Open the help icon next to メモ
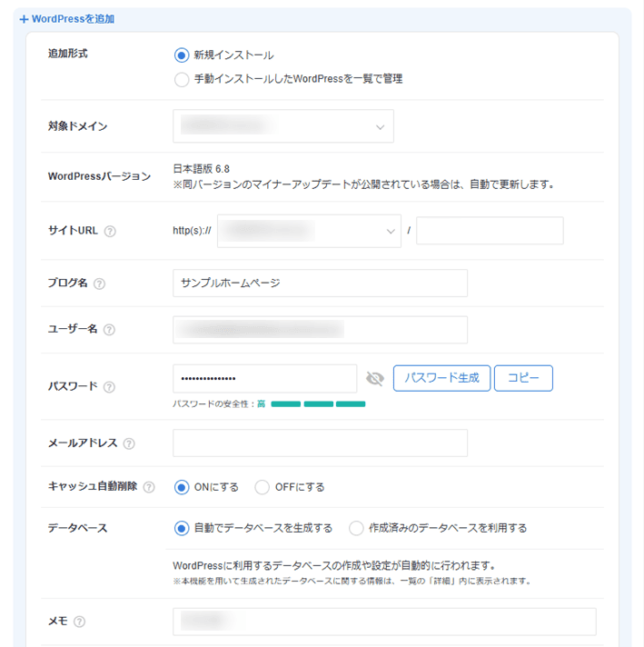644x647 pixels. [79, 622]
